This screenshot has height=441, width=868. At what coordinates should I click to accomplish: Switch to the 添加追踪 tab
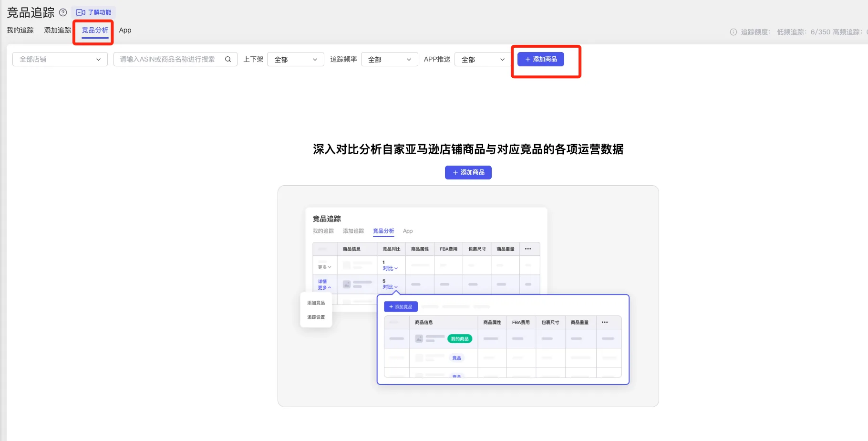[x=57, y=30]
